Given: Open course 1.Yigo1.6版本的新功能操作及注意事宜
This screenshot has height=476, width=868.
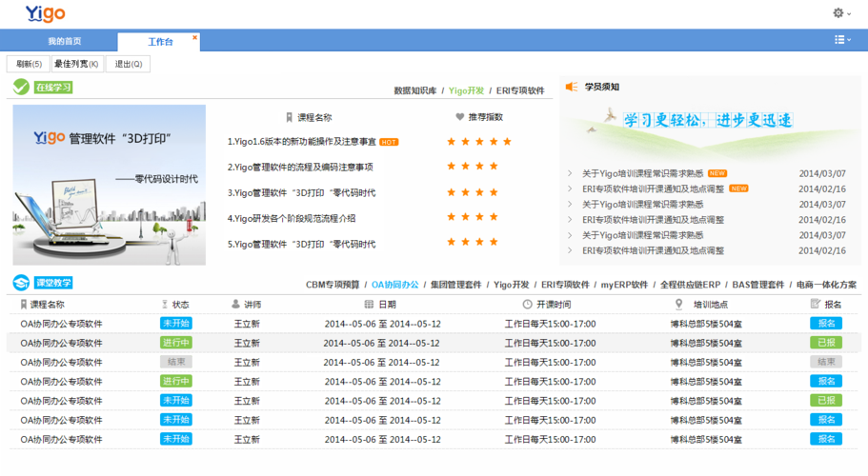Looking at the screenshot, I should coord(302,142).
